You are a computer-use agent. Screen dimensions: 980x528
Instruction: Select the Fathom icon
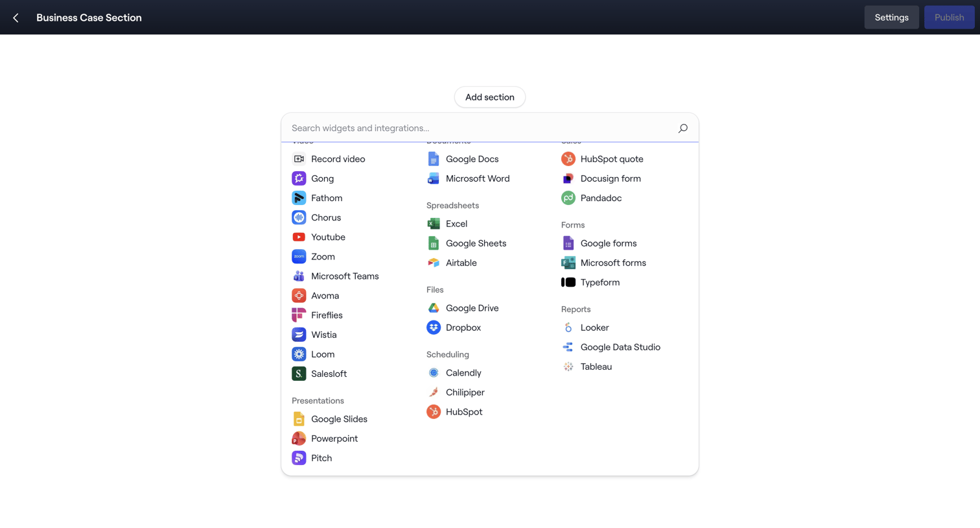coord(299,198)
